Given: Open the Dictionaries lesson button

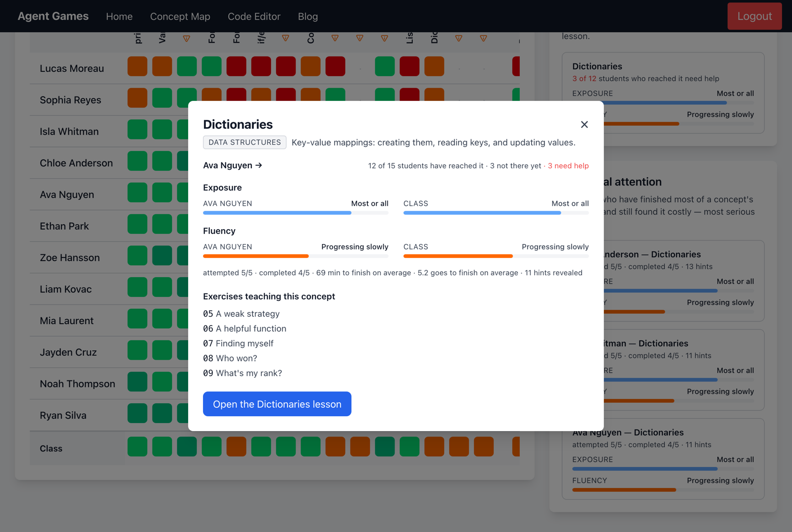Looking at the screenshot, I should coord(277,404).
